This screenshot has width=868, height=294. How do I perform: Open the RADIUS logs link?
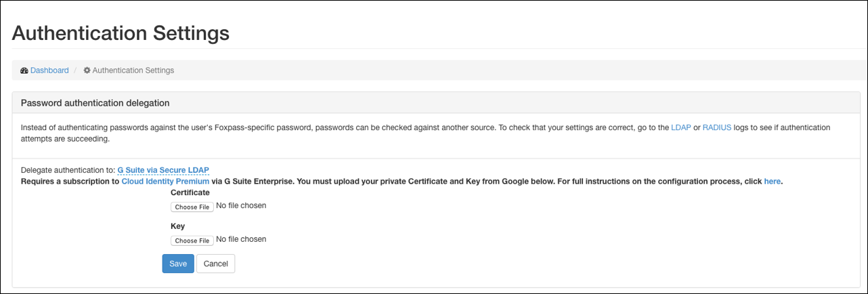pos(717,127)
